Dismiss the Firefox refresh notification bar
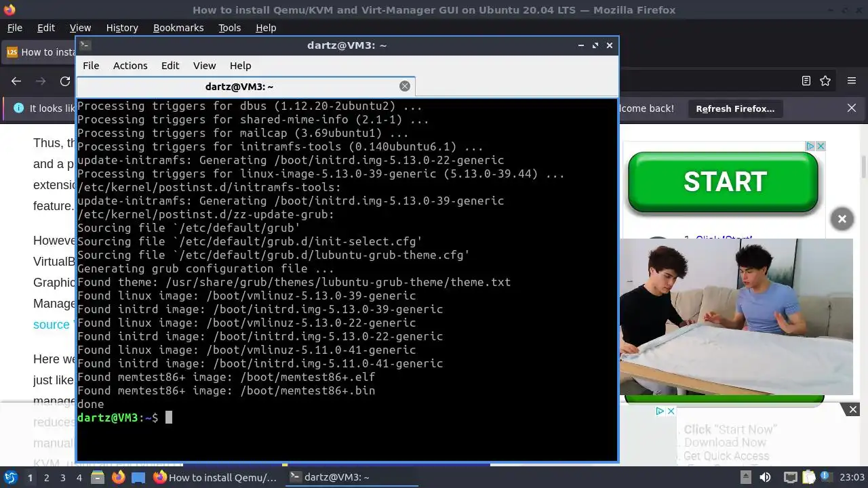The image size is (868, 488). click(852, 108)
